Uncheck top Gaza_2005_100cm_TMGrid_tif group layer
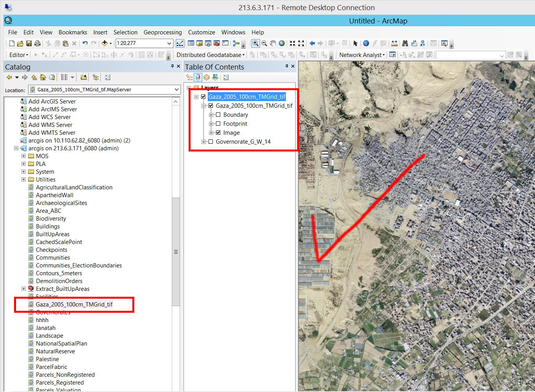Viewport: 535px width, 392px height. 203,97
